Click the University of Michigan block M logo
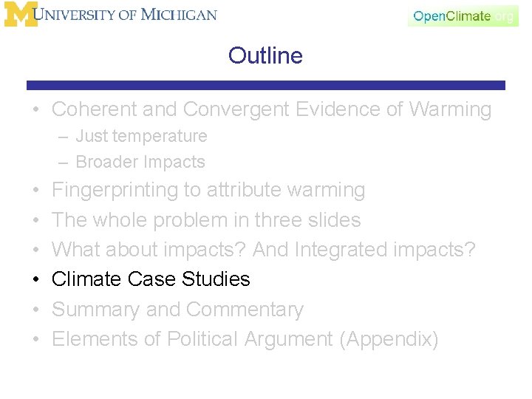The width and height of the screenshot is (532, 399). [21, 15]
